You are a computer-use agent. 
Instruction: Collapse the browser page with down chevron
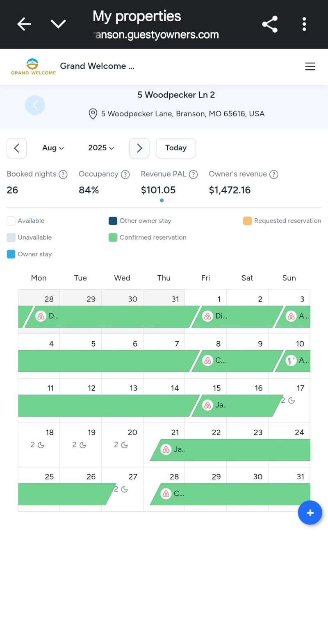click(58, 24)
